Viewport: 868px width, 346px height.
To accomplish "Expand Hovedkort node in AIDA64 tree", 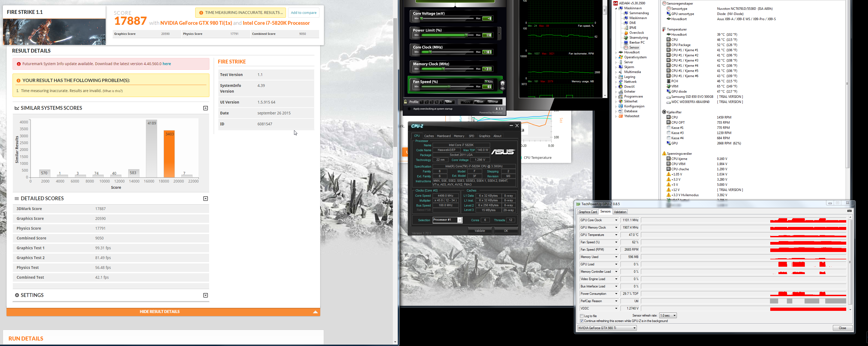I will (616, 52).
